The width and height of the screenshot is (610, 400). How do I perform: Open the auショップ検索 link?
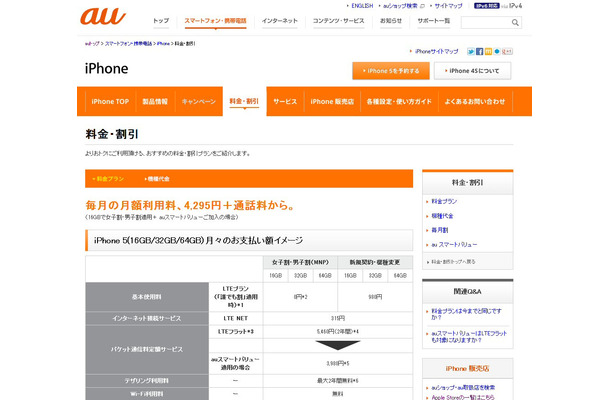[400, 6]
